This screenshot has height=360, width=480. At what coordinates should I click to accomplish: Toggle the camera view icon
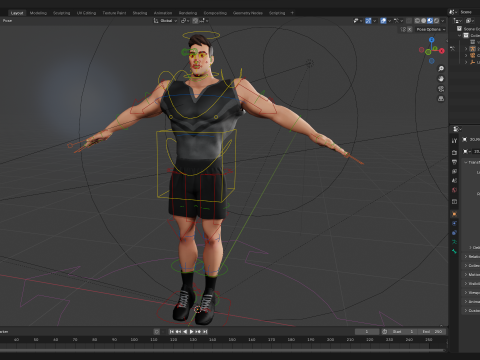[441, 89]
